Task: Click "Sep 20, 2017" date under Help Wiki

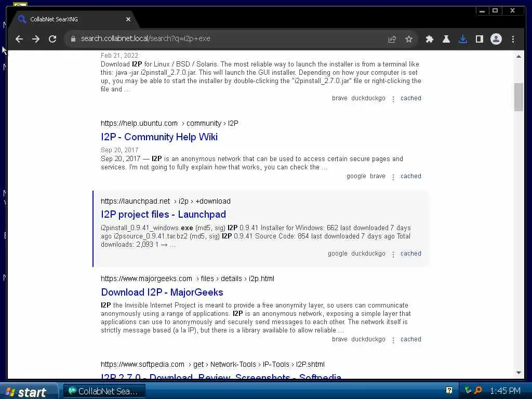Action: [x=119, y=150]
